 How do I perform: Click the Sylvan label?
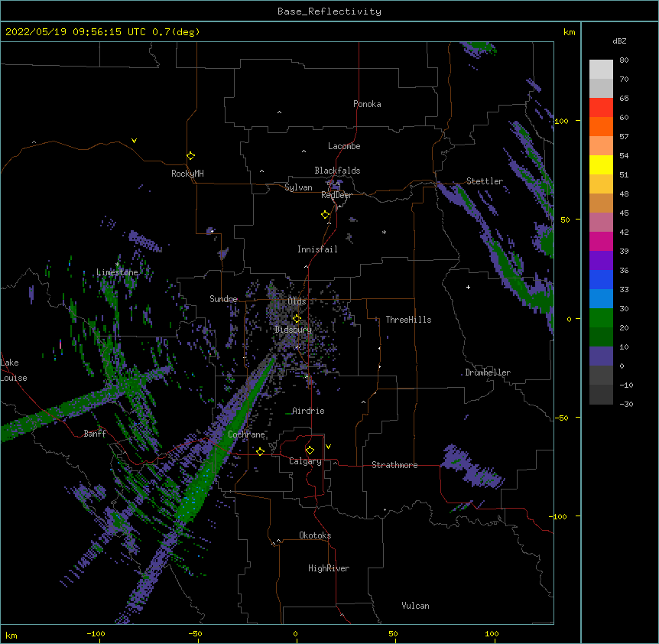click(298, 187)
